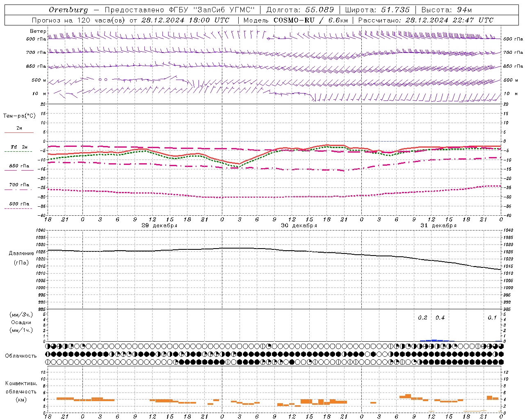The image size is (525, 420).
Task: Click the Облачность panel label
Action: click(21, 356)
